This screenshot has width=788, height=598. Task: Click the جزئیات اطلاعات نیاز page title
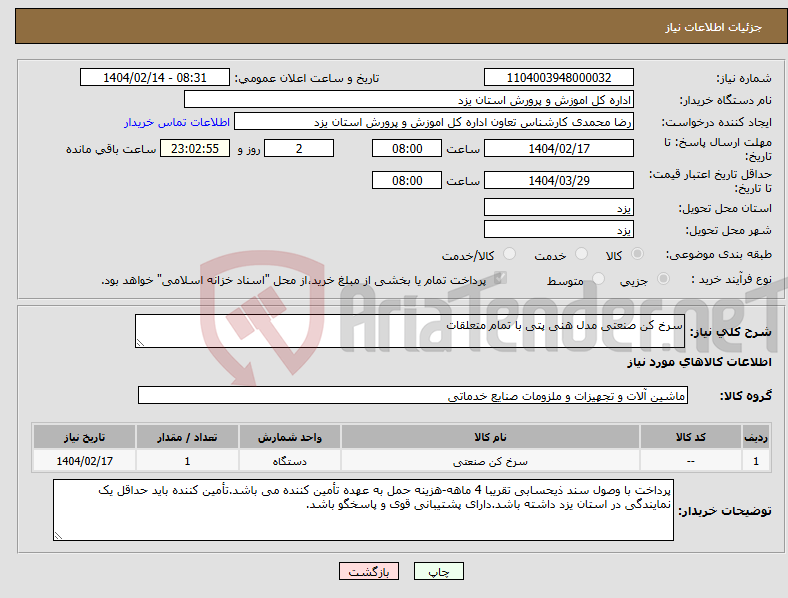tap(714, 27)
